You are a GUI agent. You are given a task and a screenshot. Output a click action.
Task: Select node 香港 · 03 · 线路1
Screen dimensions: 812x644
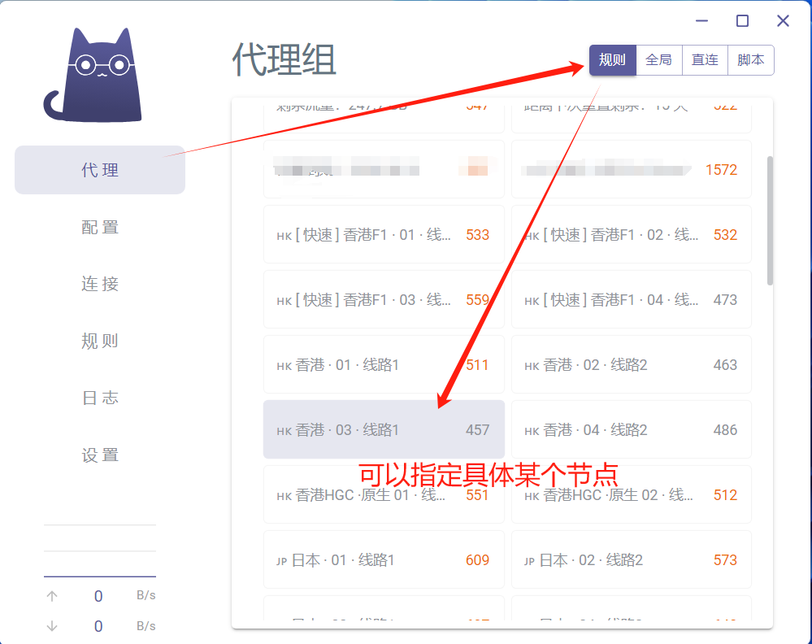[384, 429]
